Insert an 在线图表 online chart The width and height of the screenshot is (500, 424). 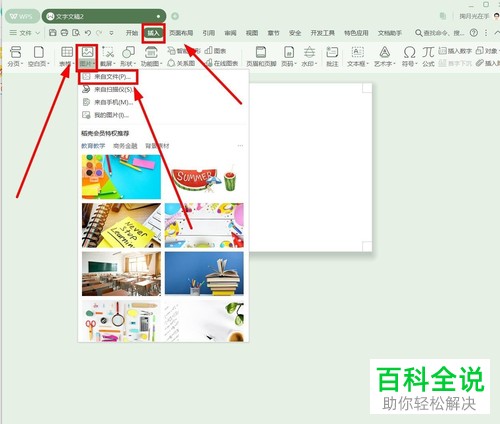222,63
